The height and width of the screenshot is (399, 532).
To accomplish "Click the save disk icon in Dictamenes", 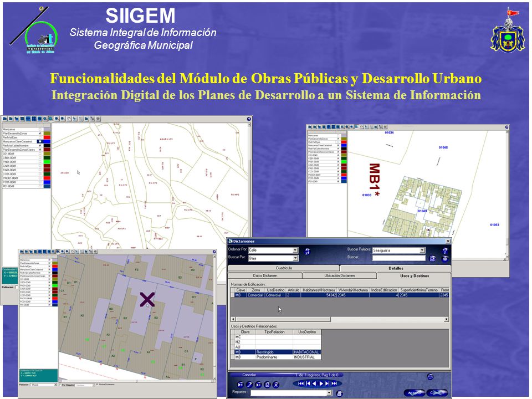I will coord(267,385).
